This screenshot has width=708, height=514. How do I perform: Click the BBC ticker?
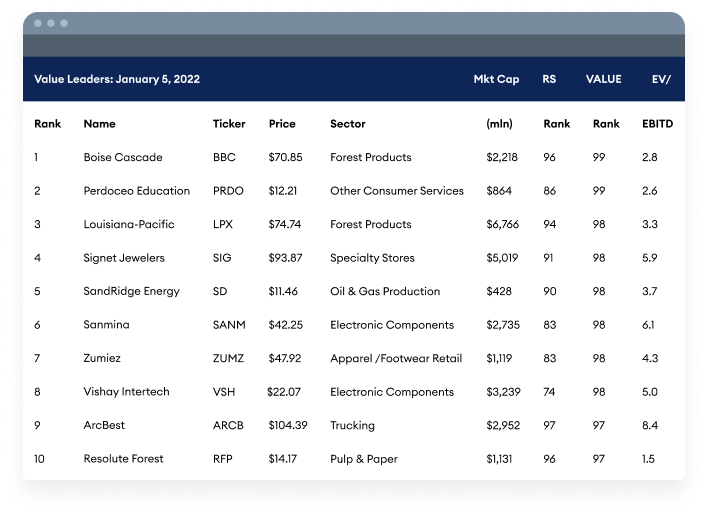click(x=224, y=157)
